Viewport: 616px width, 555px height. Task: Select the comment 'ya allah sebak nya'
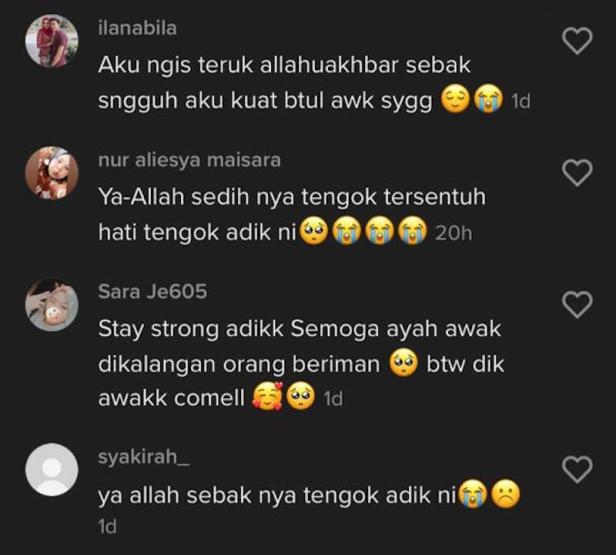[x=309, y=495]
